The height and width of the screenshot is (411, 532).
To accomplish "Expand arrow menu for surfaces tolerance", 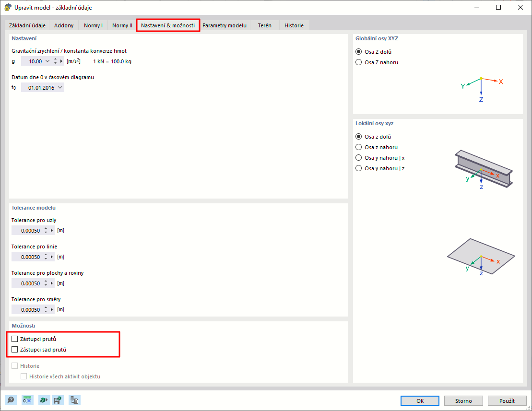I will click(52, 283).
